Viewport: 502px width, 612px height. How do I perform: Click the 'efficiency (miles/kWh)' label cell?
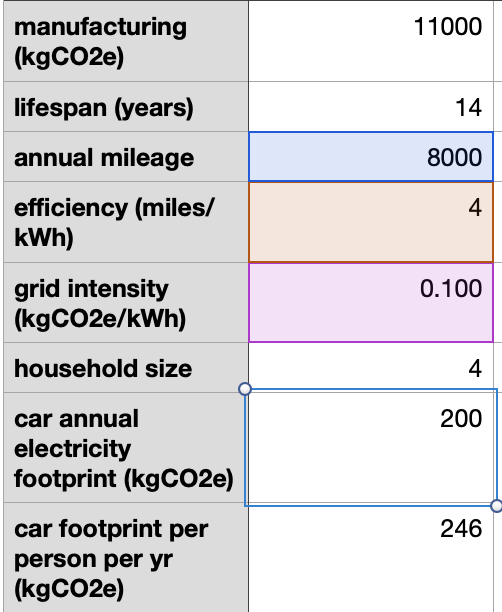point(126,222)
